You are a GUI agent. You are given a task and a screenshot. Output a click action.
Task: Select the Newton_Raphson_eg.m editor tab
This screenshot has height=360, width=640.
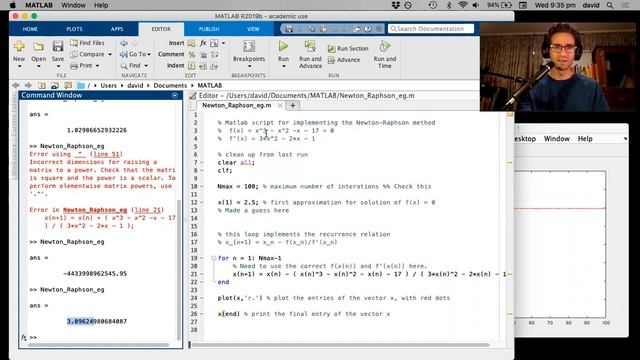point(237,105)
